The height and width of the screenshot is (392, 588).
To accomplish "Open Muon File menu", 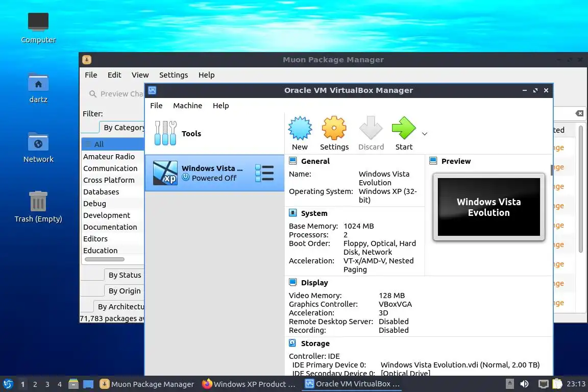I will coord(91,75).
